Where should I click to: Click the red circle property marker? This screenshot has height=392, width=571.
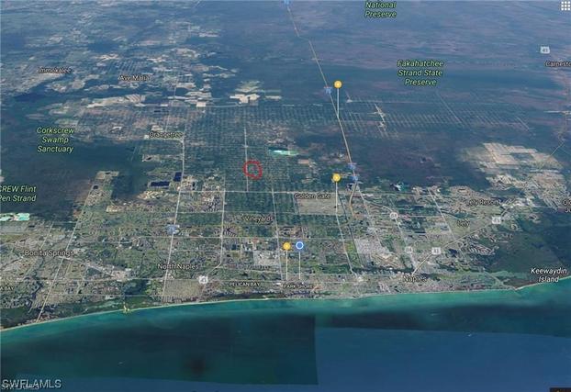coord(253,169)
